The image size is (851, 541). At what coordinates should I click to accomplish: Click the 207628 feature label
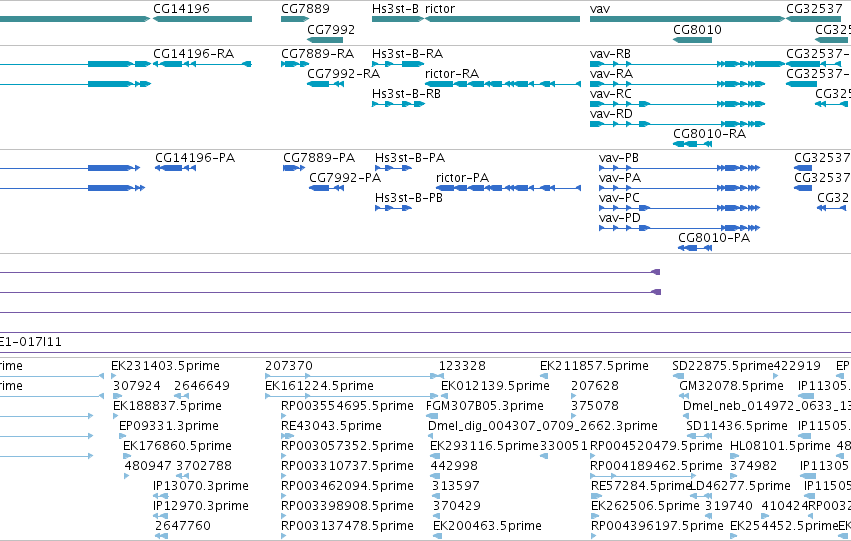595,386
